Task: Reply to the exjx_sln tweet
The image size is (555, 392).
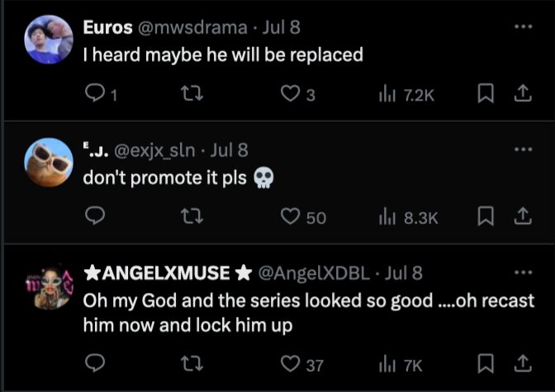Action: coord(95,217)
